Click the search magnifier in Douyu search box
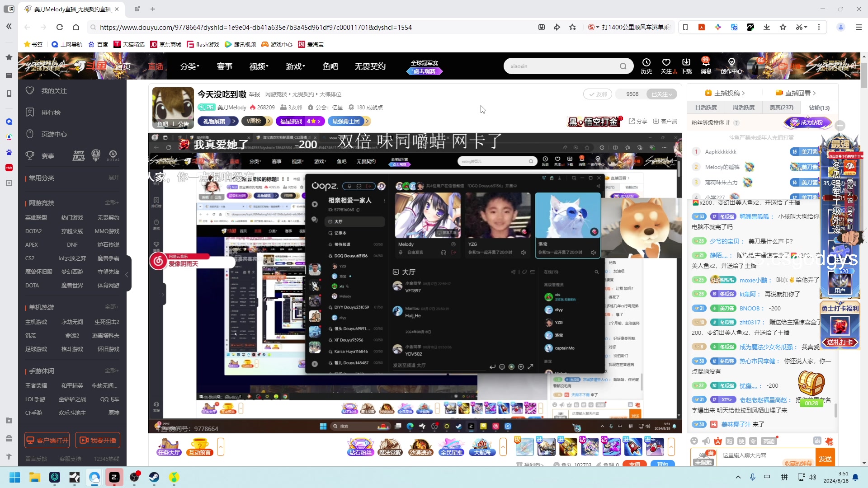 point(623,66)
